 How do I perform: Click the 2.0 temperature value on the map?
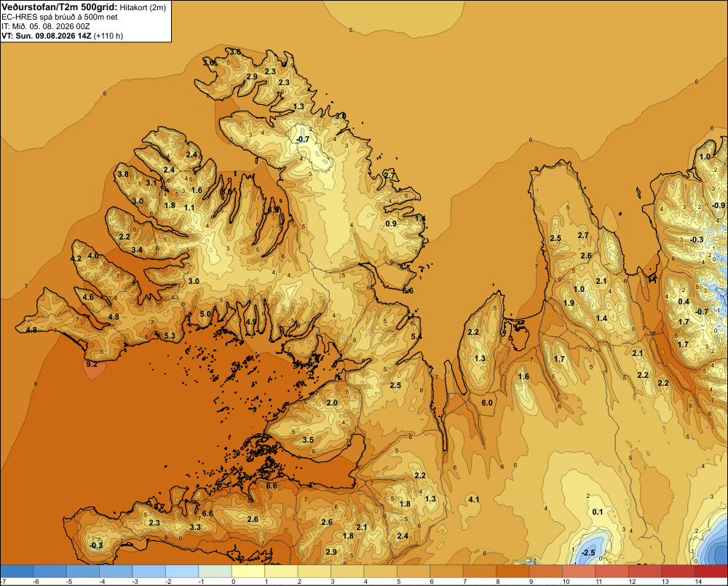click(x=332, y=403)
